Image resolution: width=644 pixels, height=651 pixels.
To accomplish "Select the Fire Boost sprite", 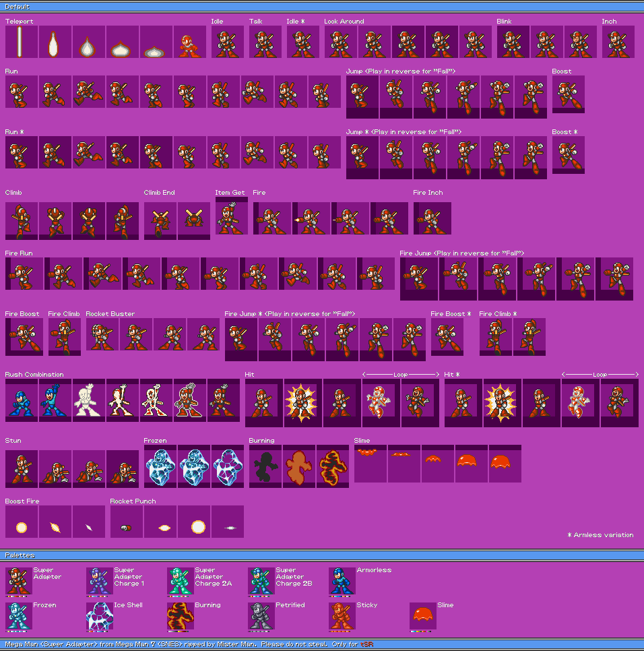I will pyautogui.click(x=24, y=337).
